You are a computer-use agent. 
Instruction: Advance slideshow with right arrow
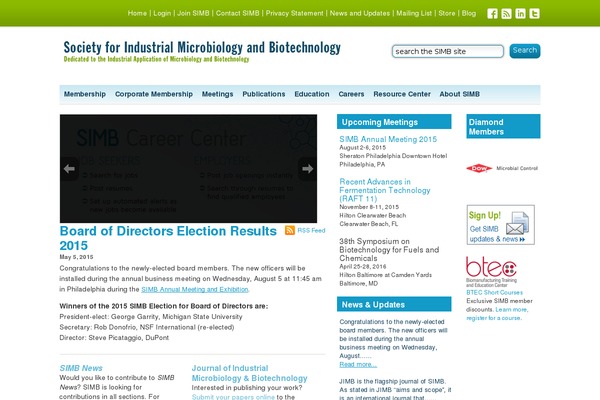(x=307, y=169)
